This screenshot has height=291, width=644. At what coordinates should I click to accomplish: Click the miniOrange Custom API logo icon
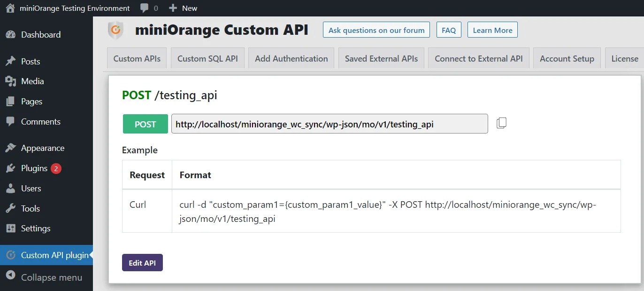pyautogui.click(x=115, y=29)
